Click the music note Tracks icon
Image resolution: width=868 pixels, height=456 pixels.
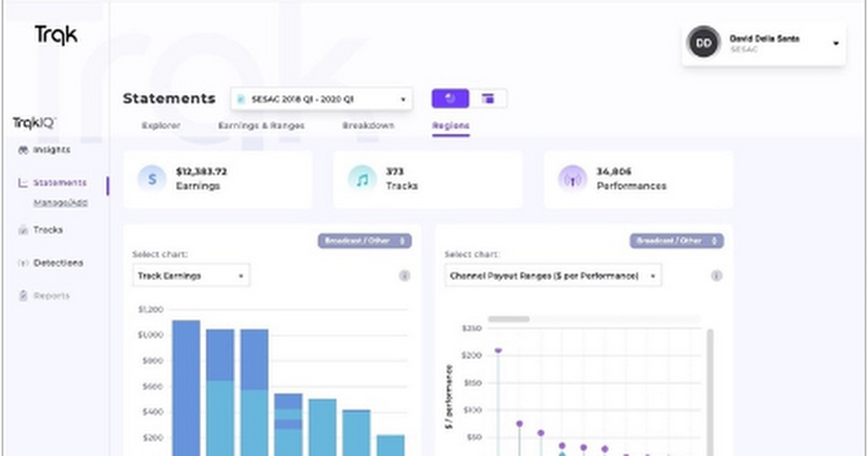(x=362, y=179)
